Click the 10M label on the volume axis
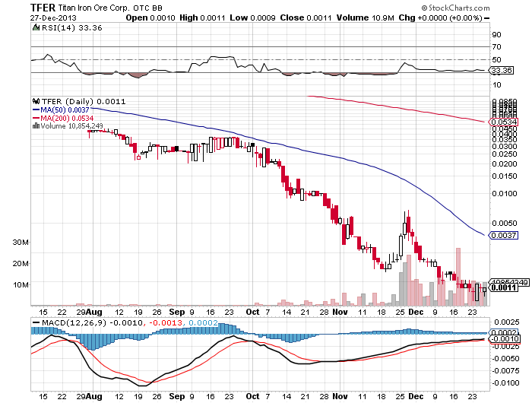The height and width of the screenshot is (403, 532). [x=21, y=285]
